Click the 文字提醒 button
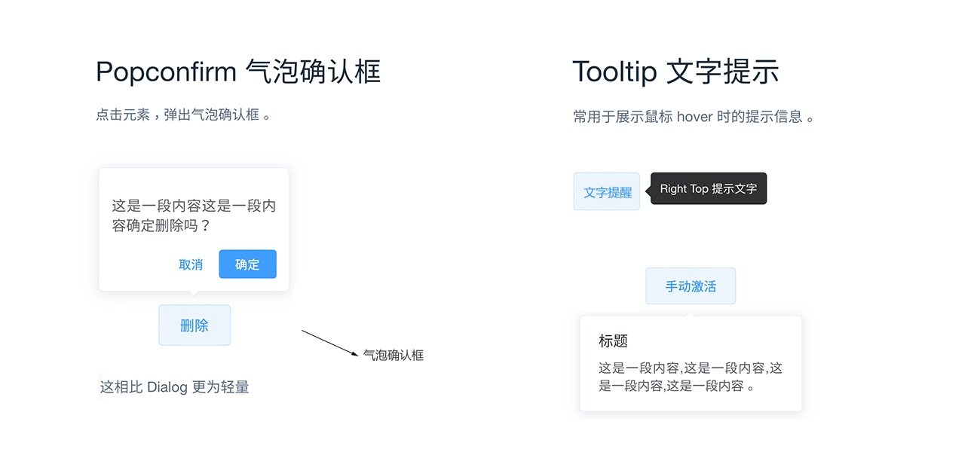The height and width of the screenshot is (452, 980). pos(607,192)
